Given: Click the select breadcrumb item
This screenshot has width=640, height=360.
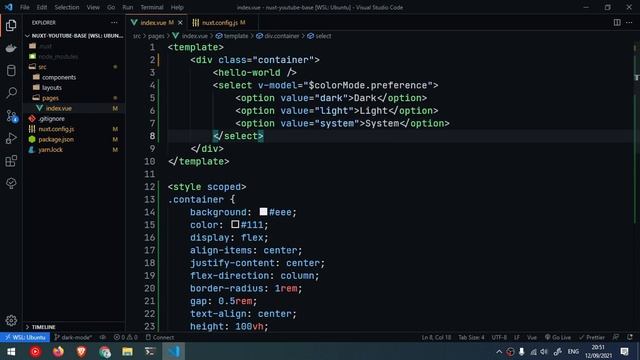Looking at the screenshot, I should (319, 36).
